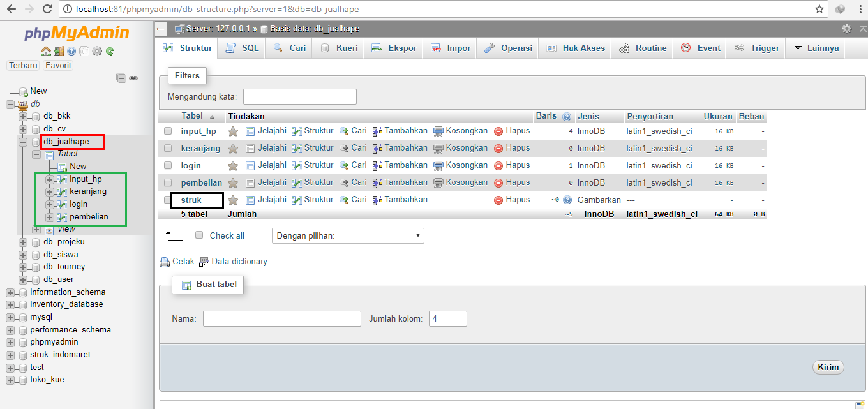Screen dimensions: 868x409
Task: Open phpMyAdmin settings via gear icon
Action: [97, 51]
